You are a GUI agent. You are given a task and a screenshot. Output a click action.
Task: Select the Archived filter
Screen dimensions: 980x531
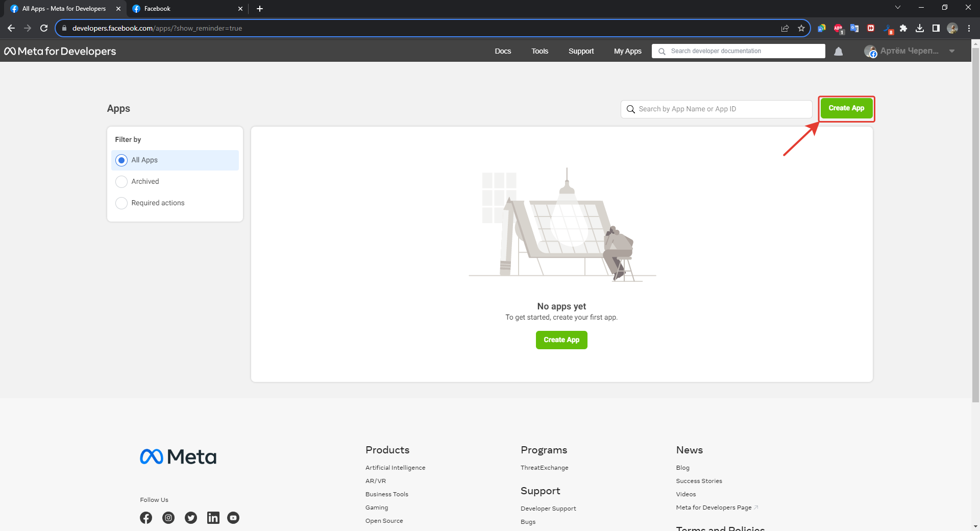121,182
